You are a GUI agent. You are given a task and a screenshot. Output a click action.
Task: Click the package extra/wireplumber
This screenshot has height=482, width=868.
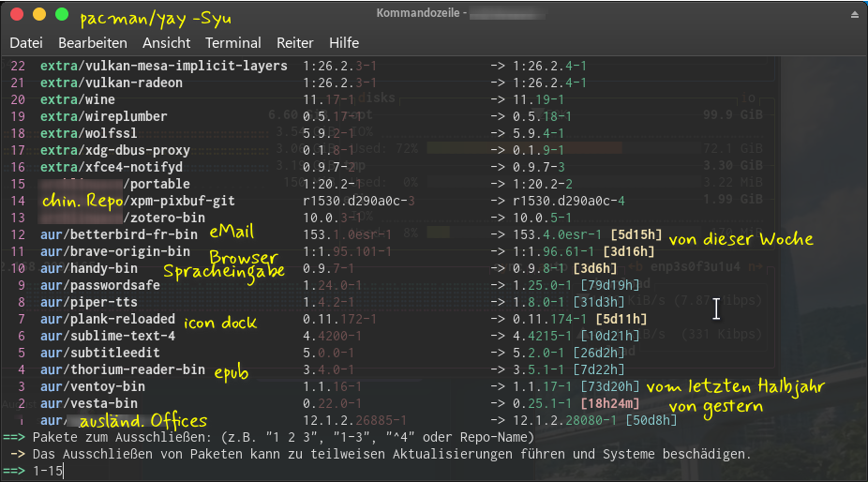(103, 116)
